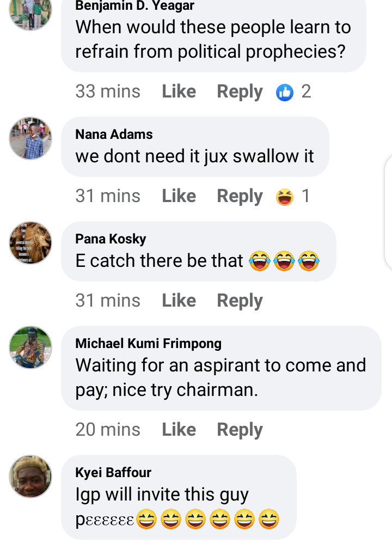Open Pana Kosky's profile name link
This screenshot has height=549, width=392.
tap(111, 239)
